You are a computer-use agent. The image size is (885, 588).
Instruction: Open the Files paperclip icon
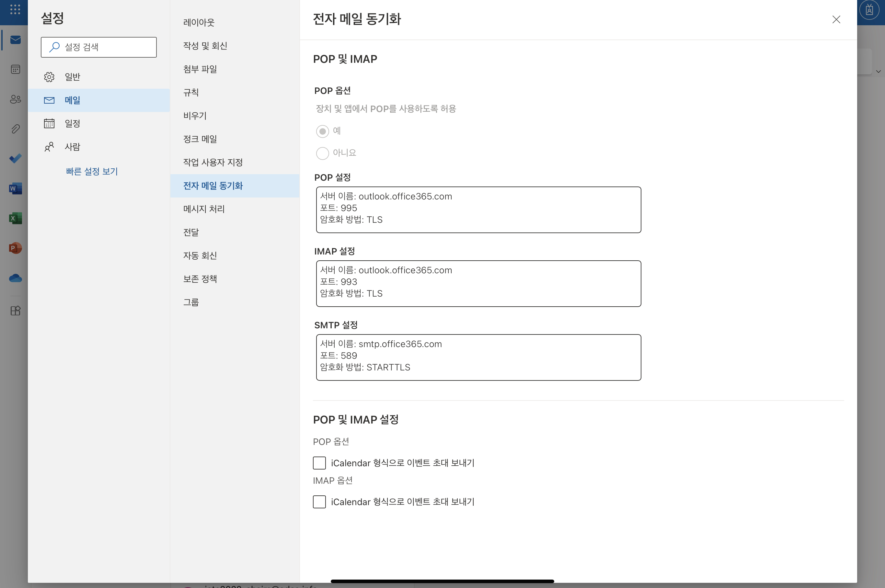pyautogui.click(x=15, y=129)
